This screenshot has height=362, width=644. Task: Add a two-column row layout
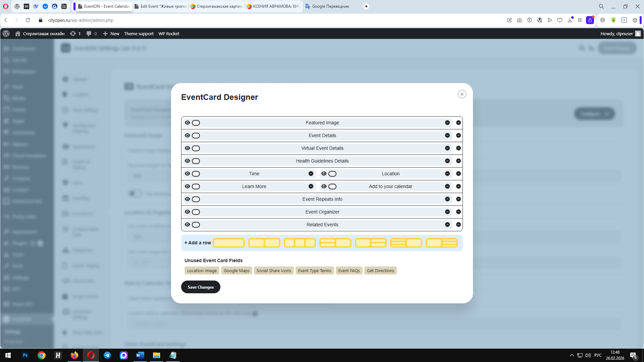264,243
